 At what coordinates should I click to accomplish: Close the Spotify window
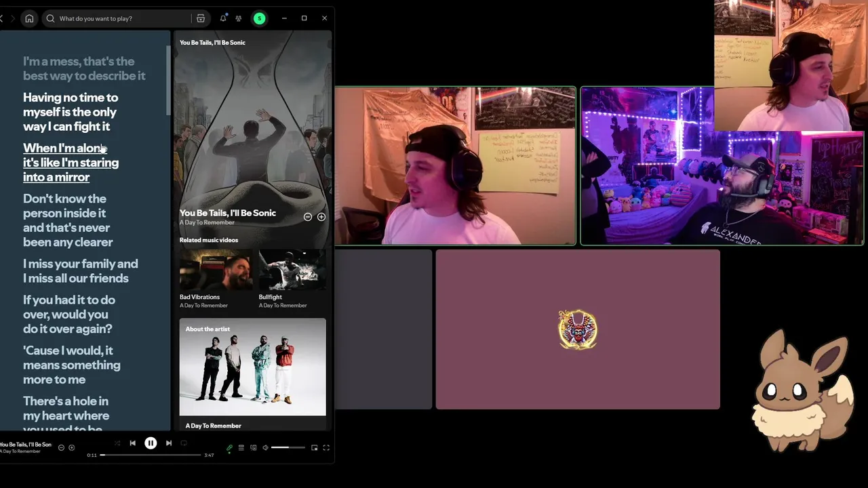point(325,18)
